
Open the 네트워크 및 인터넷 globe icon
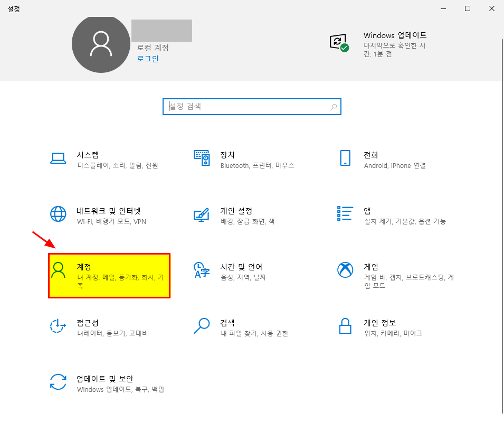tap(58, 214)
